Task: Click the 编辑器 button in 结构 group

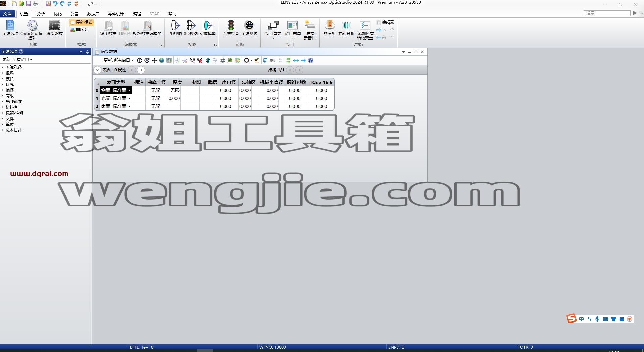Action: point(385,23)
